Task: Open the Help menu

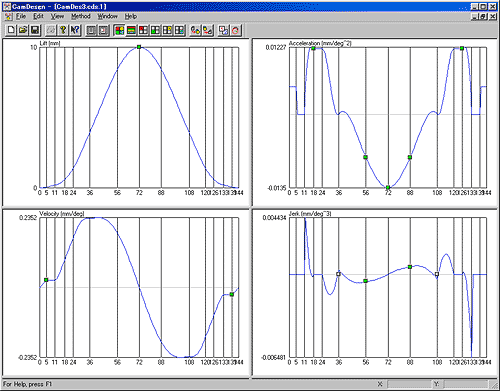Action: click(x=131, y=16)
